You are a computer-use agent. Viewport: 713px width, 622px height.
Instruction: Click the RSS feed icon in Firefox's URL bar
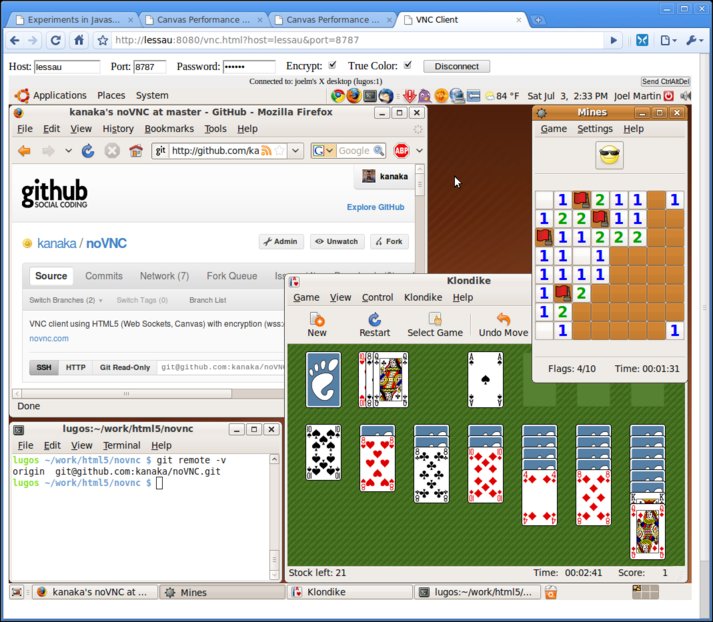[x=266, y=150]
